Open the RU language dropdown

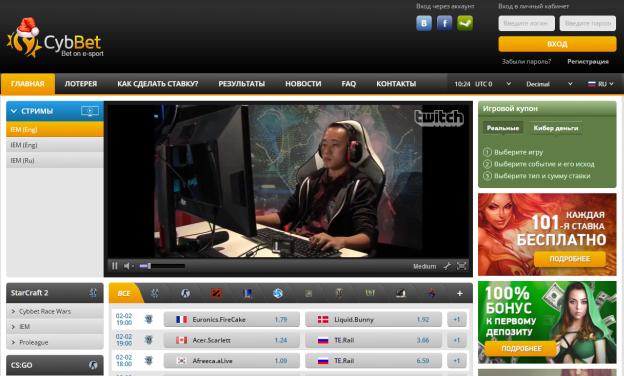pos(601,84)
